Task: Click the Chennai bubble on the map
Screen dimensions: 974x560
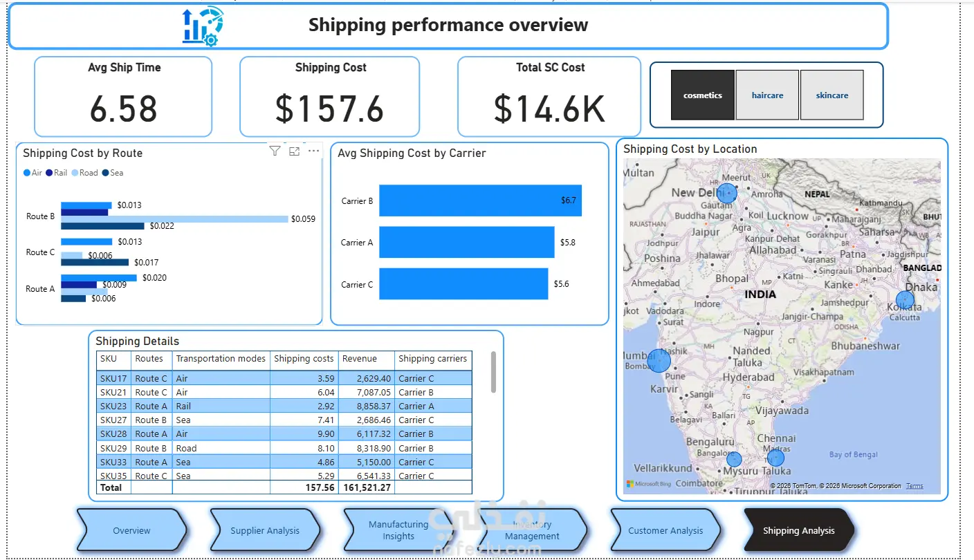Action: [775, 458]
